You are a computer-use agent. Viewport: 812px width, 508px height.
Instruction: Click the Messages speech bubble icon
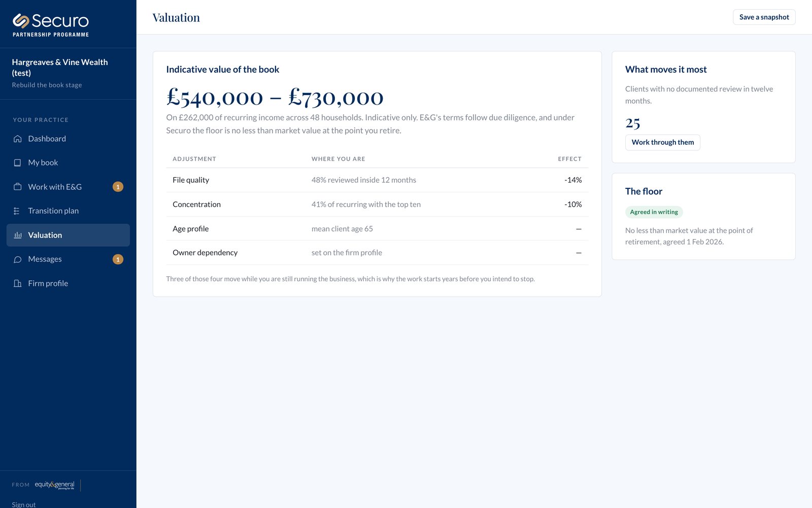(x=17, y=259)
